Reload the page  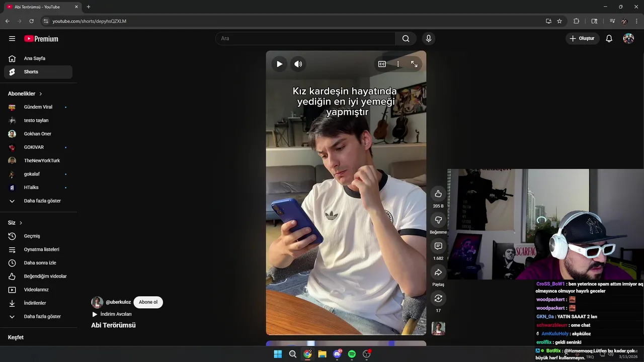(31, 21)
